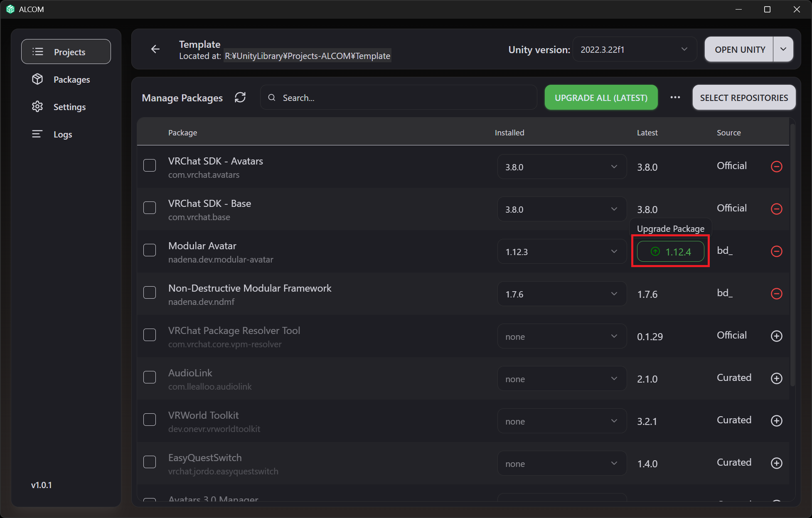Click the back arrow next to Template
Screen dimensions: 812x518
155,49
